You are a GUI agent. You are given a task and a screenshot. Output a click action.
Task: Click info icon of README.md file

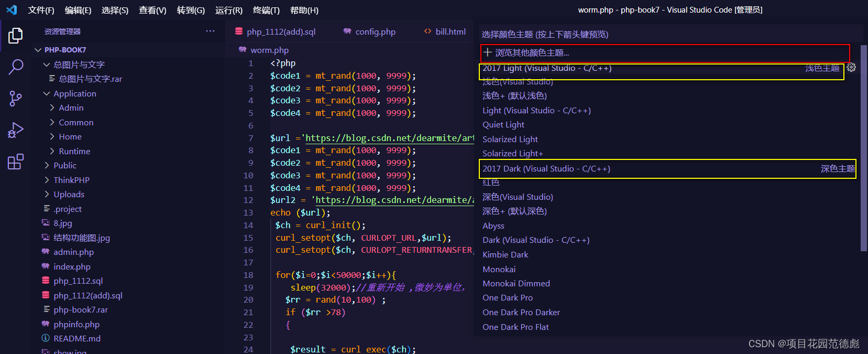click(x=46, y=338)
